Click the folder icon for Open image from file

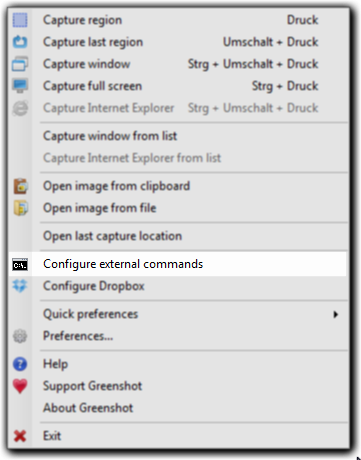[x=20, y=208]
